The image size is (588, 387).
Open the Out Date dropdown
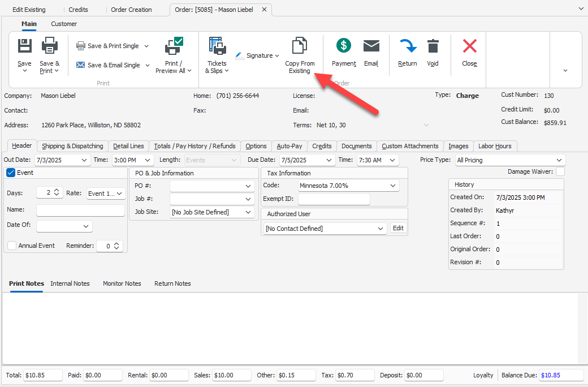tap(84, 160)
